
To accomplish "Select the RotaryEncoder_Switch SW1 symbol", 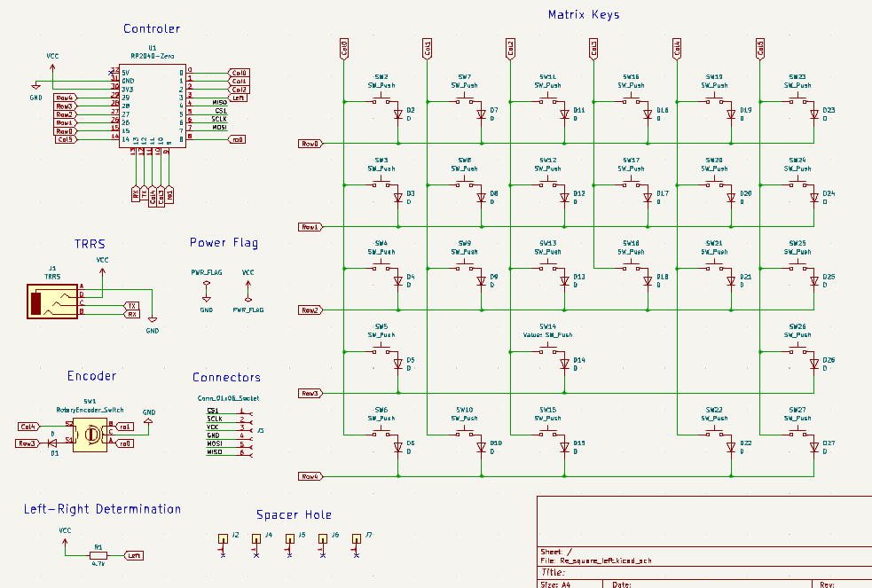I will point(90,434).
